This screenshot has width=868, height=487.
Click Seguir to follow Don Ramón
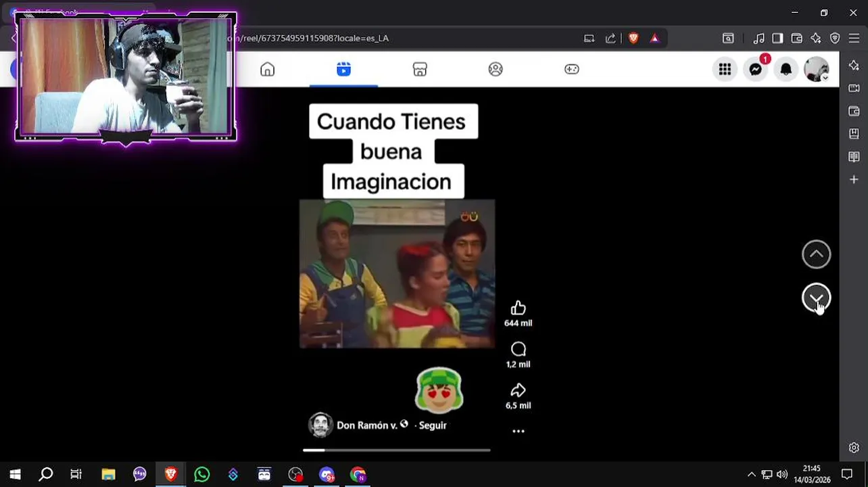(x=433, y=425)
